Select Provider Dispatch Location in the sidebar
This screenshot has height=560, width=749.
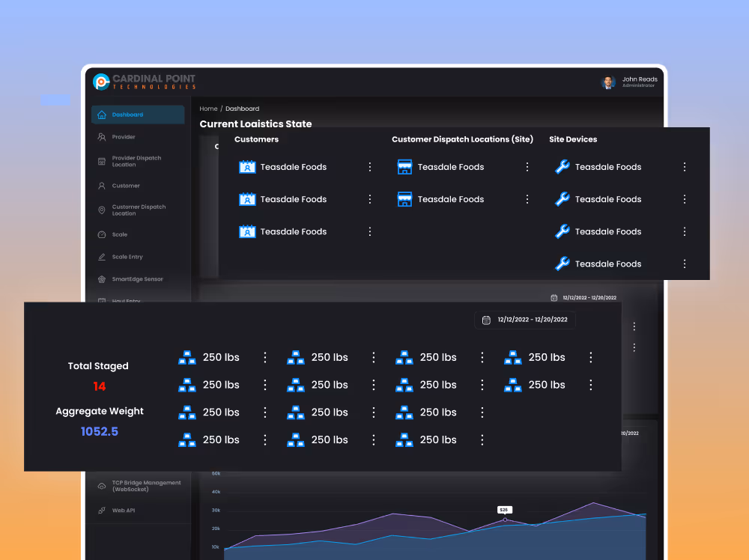pos(136,162)
